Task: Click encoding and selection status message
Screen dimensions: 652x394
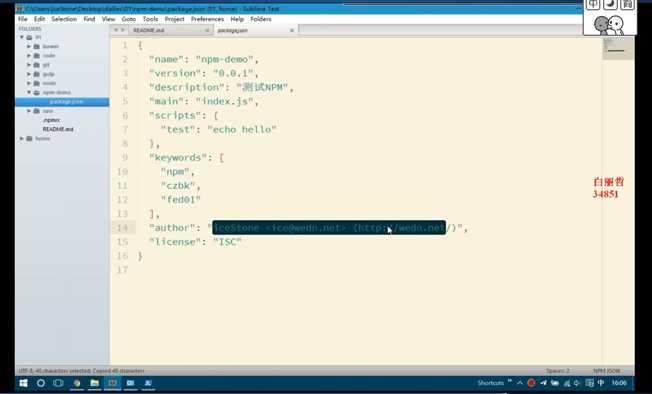Action: [x=81, y=371]
